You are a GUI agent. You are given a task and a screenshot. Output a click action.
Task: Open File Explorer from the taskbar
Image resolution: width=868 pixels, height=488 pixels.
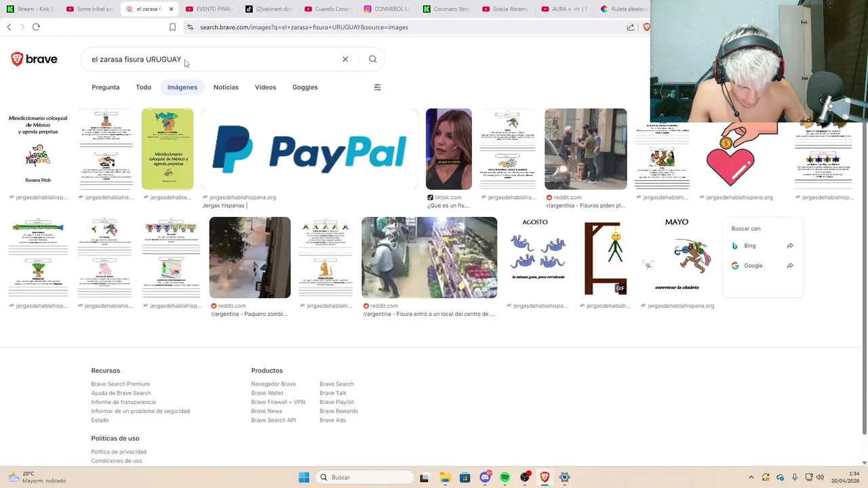coord(445,477)
